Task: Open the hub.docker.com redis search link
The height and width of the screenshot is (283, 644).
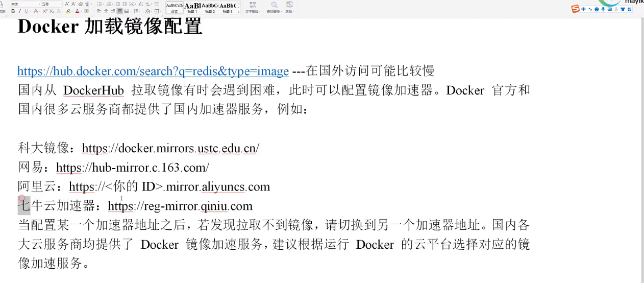Action: point(153,71)
